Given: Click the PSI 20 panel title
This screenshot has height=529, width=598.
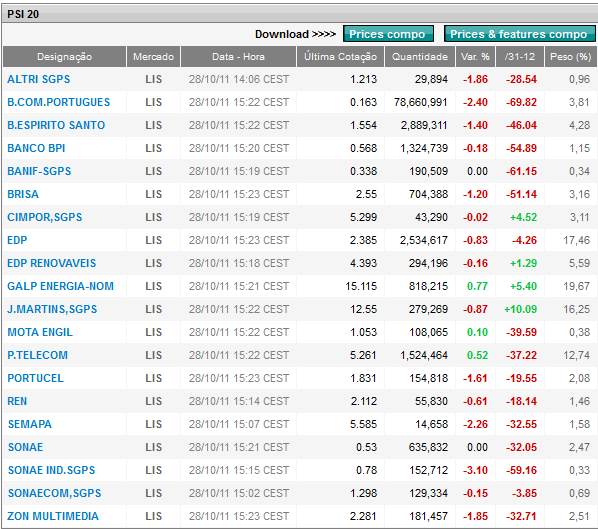Looking at the screenshot, I should 23,14.
